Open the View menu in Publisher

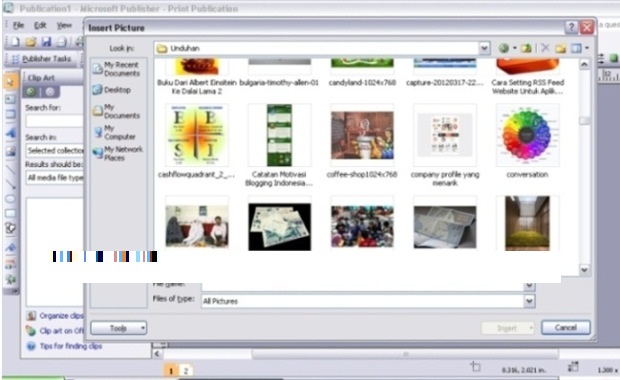(x=64, y=26)
